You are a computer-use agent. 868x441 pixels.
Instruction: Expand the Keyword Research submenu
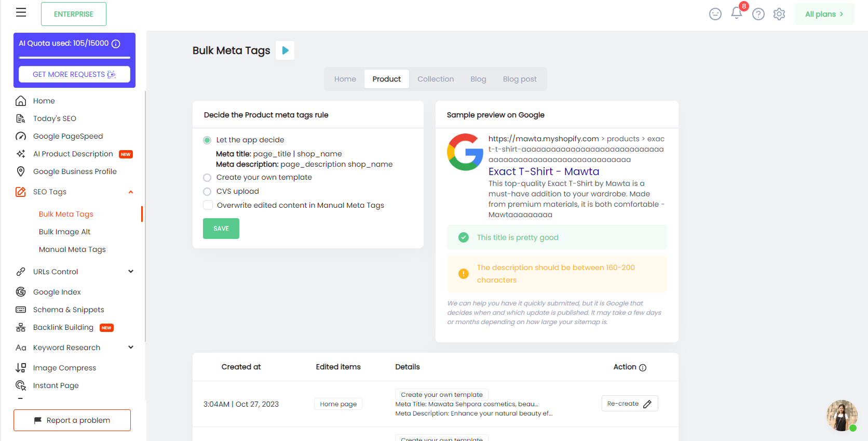pos(131,347)
